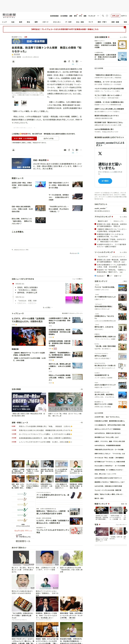
Task: Click 記事 breadcrumb link above article
Action: pos(26,37)
